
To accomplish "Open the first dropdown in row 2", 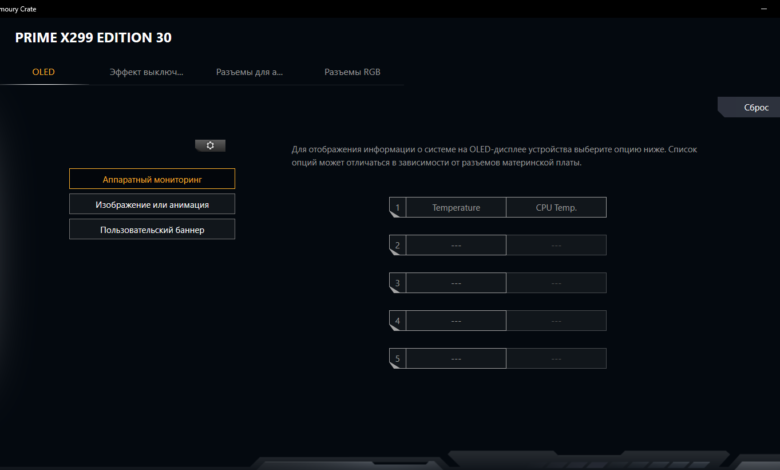I will click(x=456, y=245).
